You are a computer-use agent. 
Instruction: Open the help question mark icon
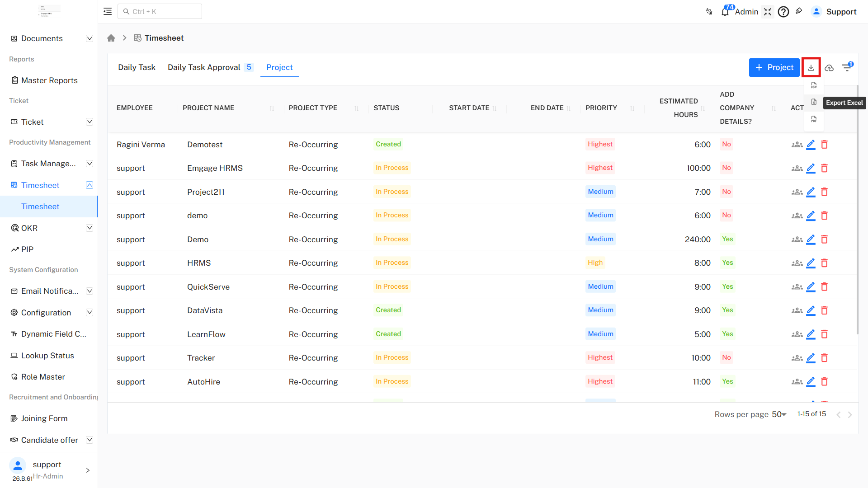point(783,12)
